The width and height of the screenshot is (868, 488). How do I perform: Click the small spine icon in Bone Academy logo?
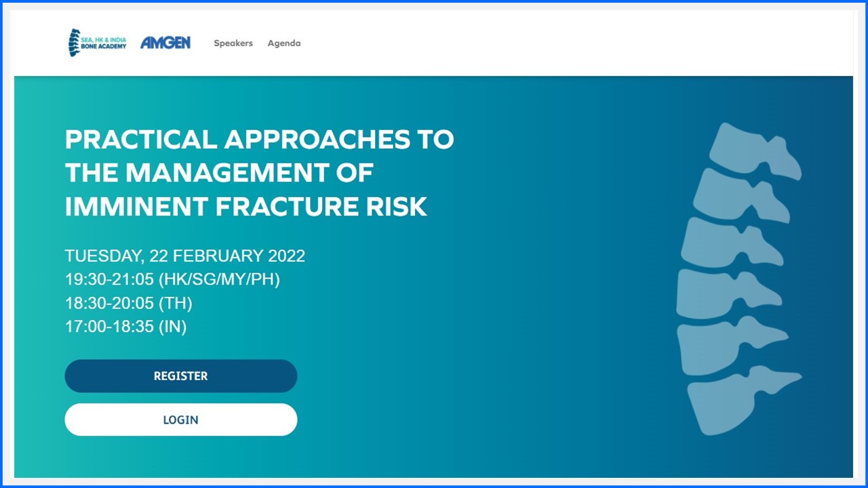(x=74, y=43)
